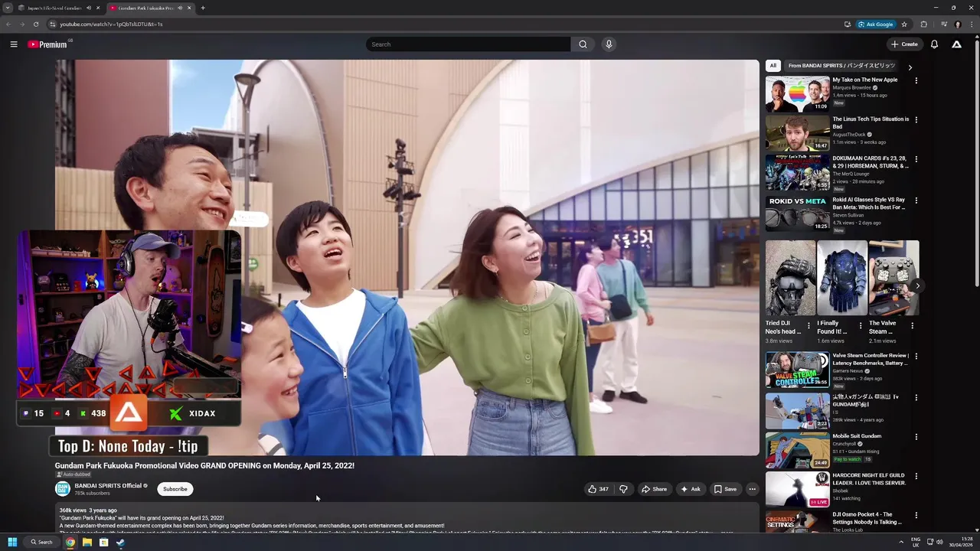Open options for 'Tried DJI Neo's head' short

click(x=808, y=325)
